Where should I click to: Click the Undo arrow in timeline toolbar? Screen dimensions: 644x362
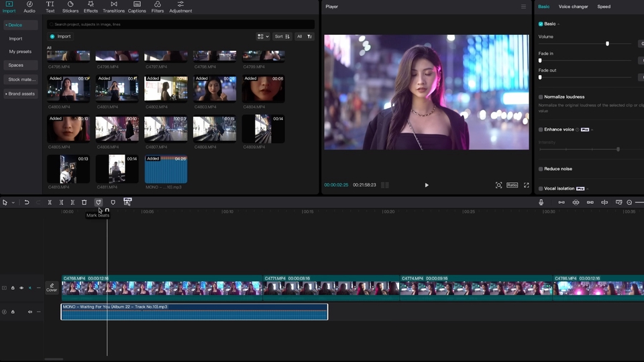(27, 202)
